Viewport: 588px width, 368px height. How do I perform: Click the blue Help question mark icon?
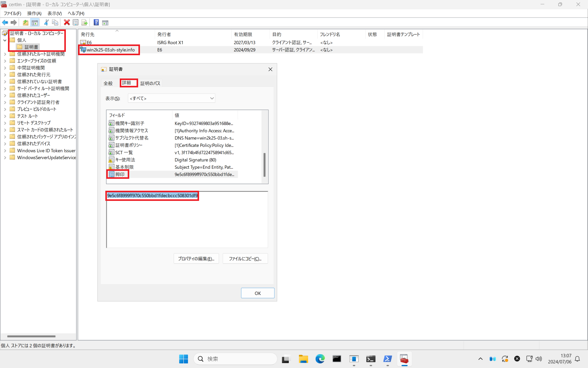point(96,22)
